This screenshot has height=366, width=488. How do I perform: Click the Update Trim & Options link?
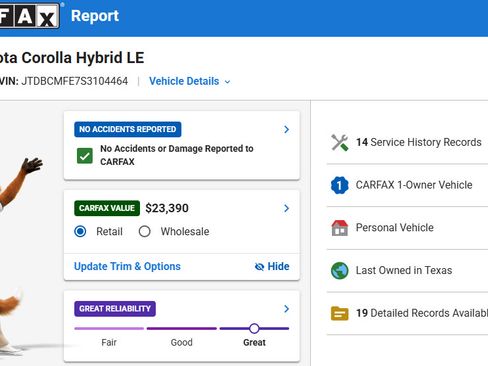click(127, 266)
